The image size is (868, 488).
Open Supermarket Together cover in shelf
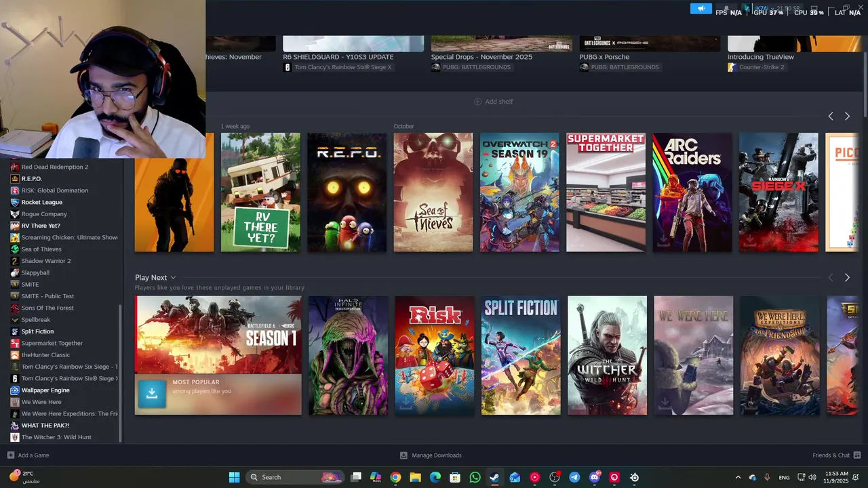coord(606,192)
